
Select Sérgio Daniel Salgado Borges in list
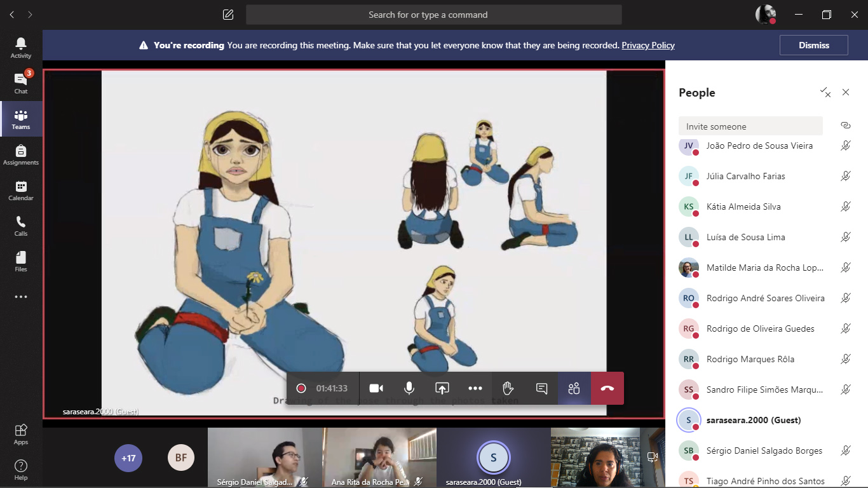764,451
